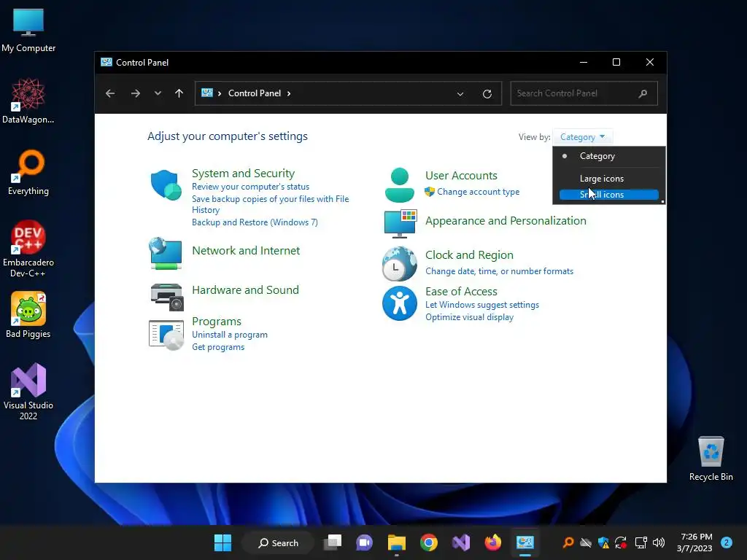Open volume speaker tray icon
Screen dimensions: 747x560
(659, 542)
